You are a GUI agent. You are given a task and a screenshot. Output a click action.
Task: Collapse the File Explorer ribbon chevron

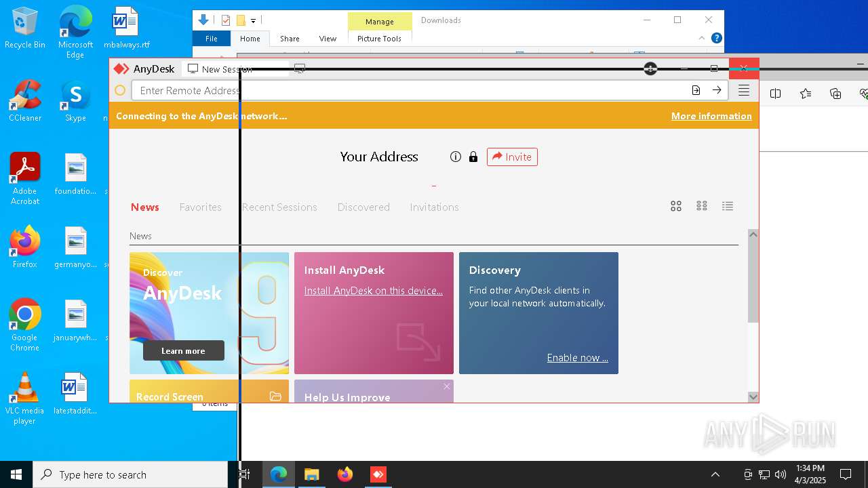coord(702,38)
